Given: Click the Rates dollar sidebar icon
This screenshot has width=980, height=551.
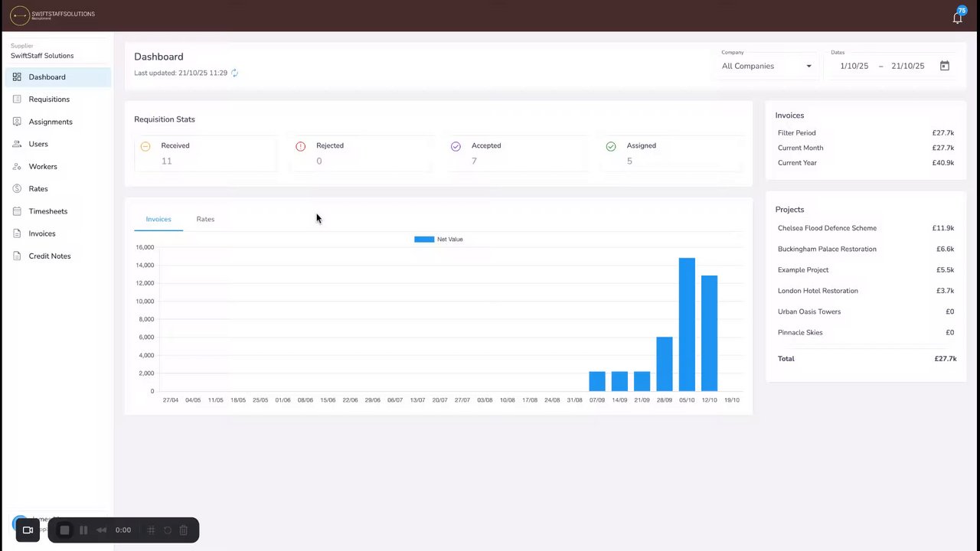Looking at the screenshot, I should [17, 189].
